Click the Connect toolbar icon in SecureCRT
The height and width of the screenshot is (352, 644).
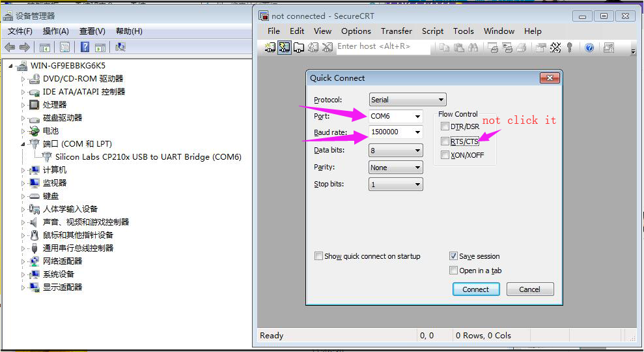pos(270,48)
